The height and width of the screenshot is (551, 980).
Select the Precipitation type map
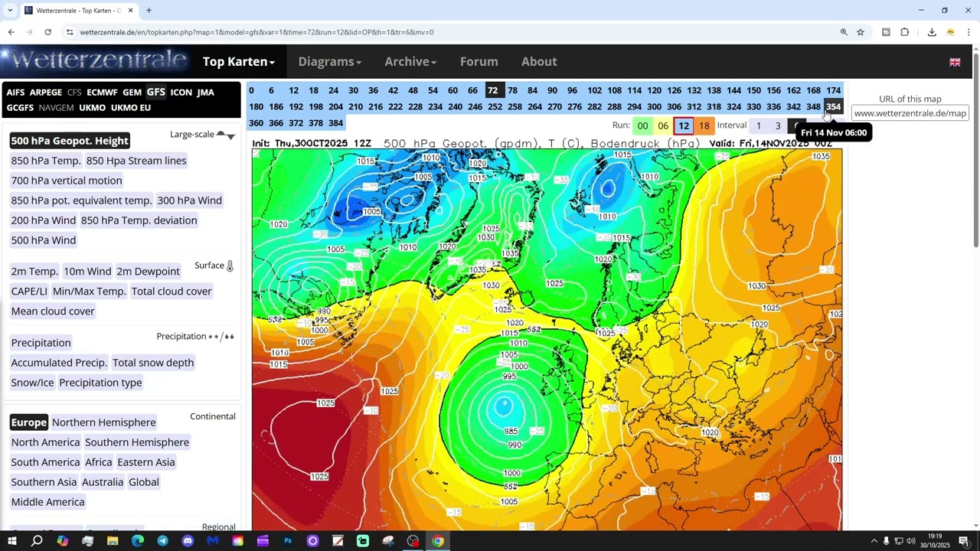point(100,383)
